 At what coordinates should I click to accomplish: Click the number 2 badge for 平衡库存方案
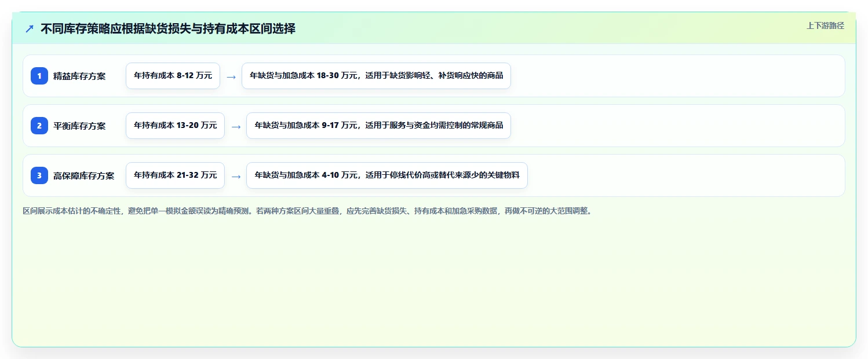[x=39, y=126]
